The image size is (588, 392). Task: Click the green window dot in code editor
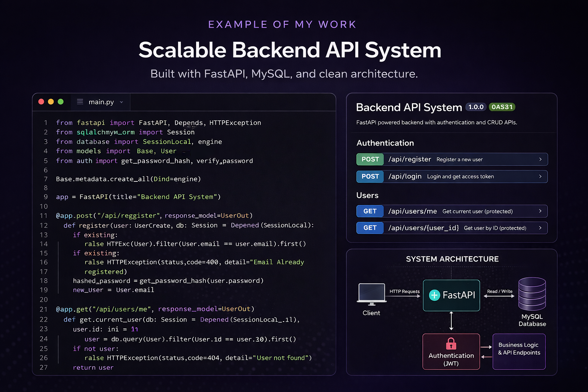coord(60,102)
